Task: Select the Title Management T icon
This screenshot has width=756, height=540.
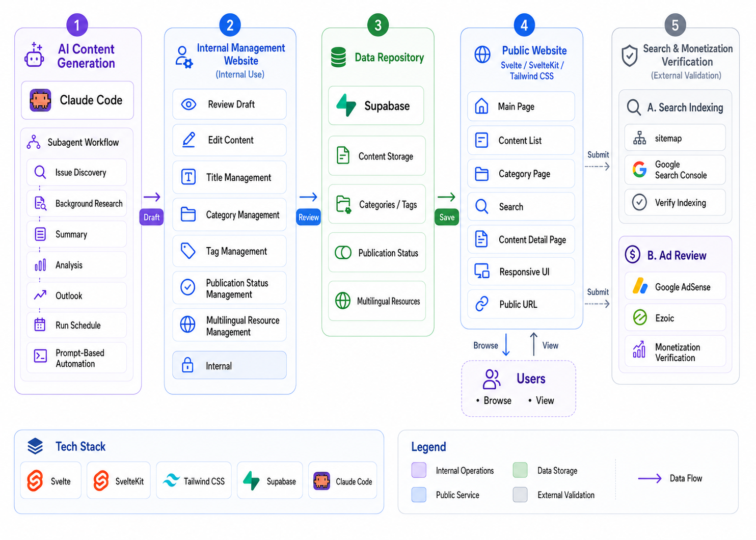Action: 188,177
